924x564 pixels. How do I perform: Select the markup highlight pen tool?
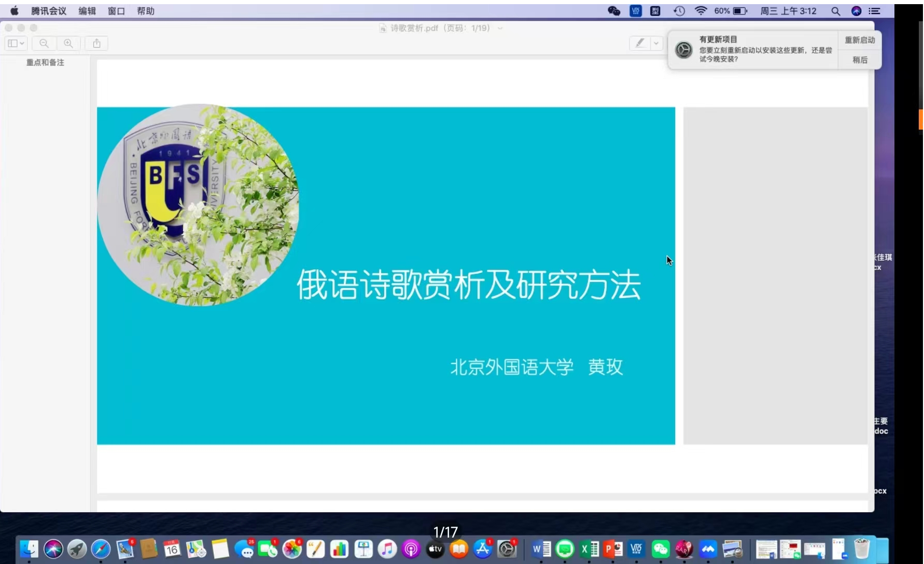point(640,44)
